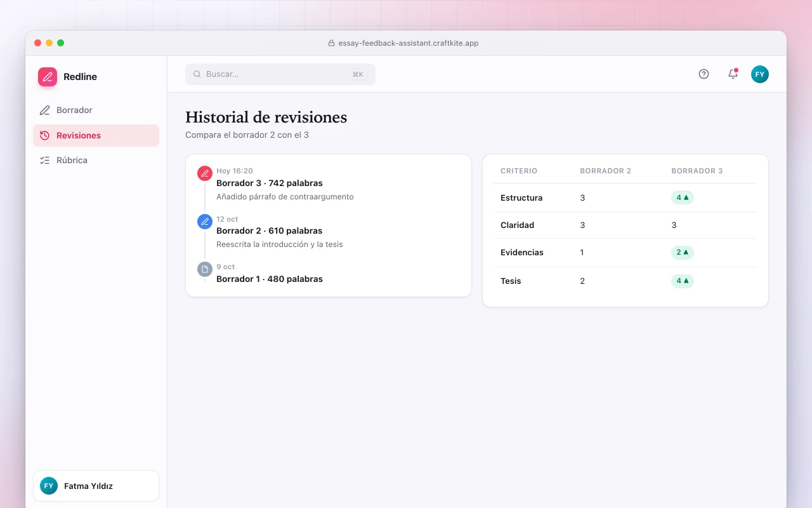
Task: Click the BORRADOR 3 column header
Action: pos(697,171)
